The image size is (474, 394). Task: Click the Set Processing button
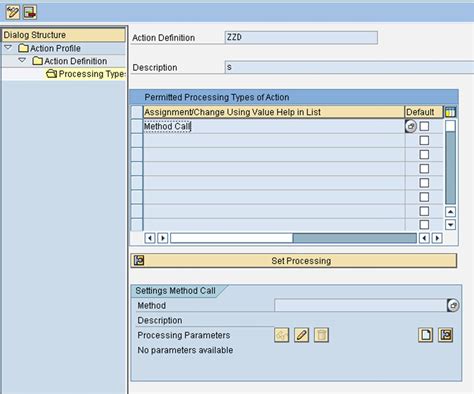[x=294, y=261]
